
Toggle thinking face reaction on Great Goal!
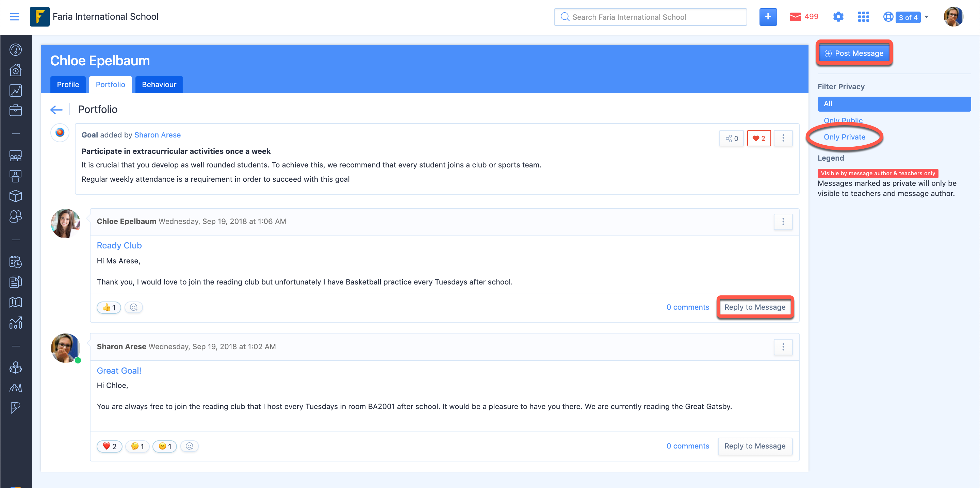[x=137, y=446]
